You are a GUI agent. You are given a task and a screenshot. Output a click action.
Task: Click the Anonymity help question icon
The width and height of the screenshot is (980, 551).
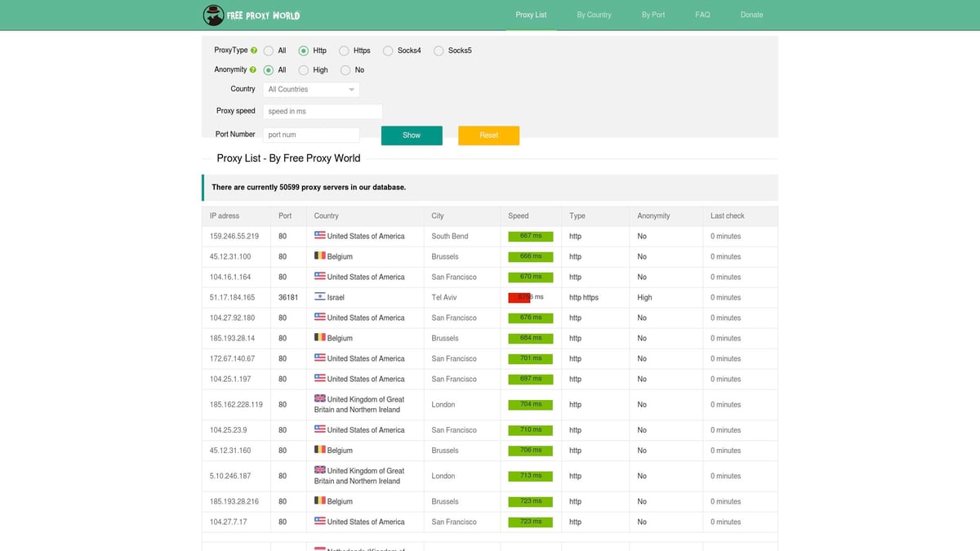[253, 70]
